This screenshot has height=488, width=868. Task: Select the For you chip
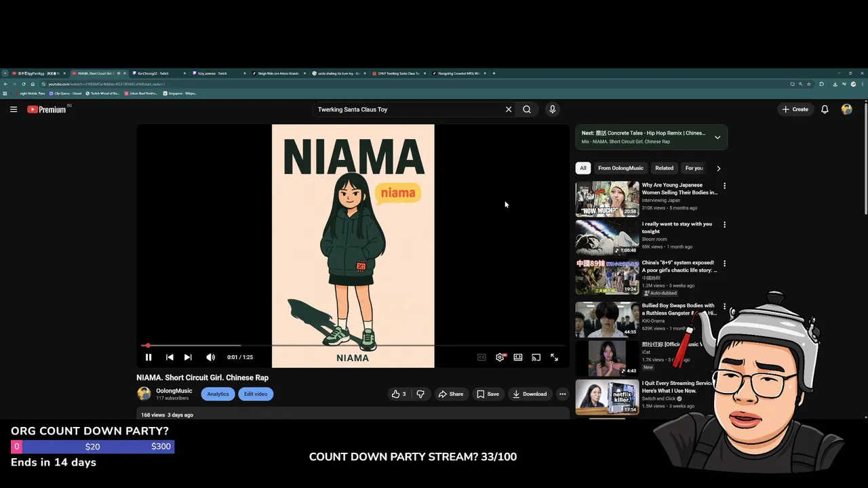[x=694, y=168]
